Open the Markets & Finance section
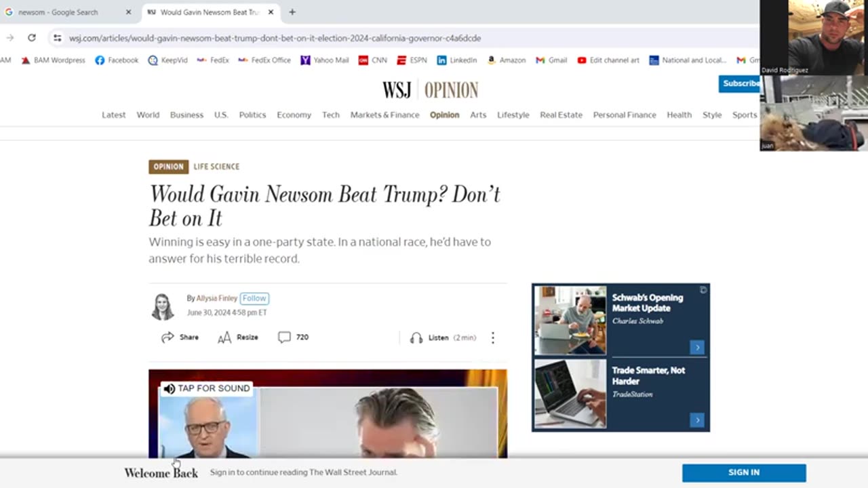Viewport: 868px width, 488px height. click(x=384, y=115)
